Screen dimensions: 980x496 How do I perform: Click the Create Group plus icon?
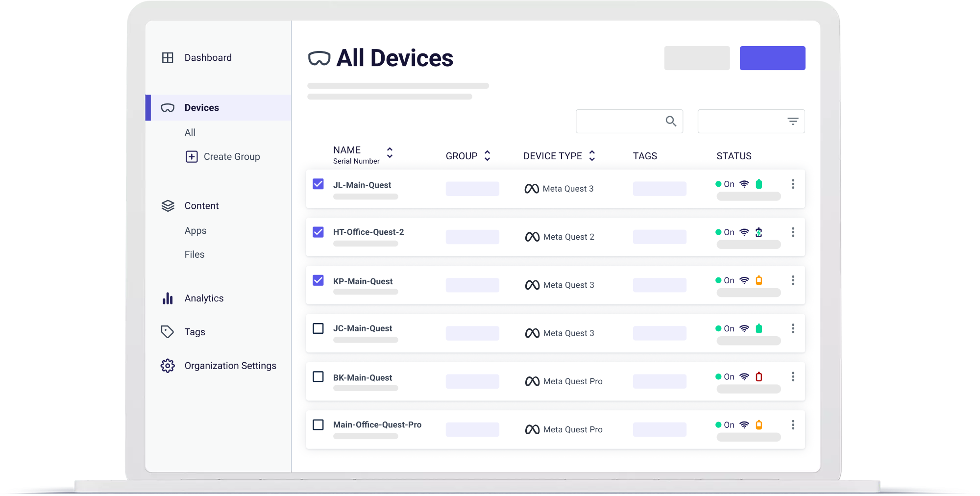coord(192,156)
